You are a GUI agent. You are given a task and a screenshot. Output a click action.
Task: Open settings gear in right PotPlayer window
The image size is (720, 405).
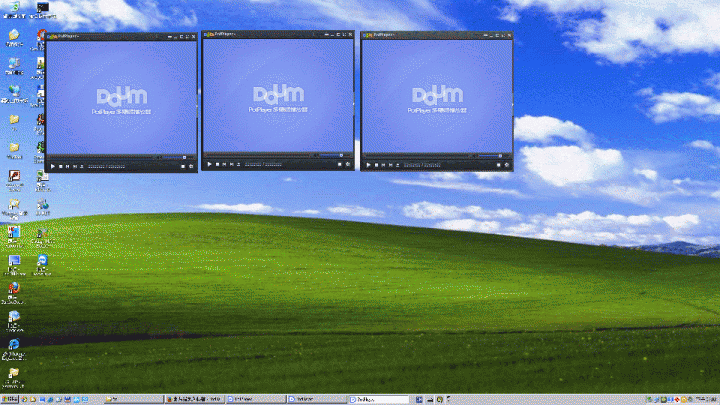pos(506,165)
